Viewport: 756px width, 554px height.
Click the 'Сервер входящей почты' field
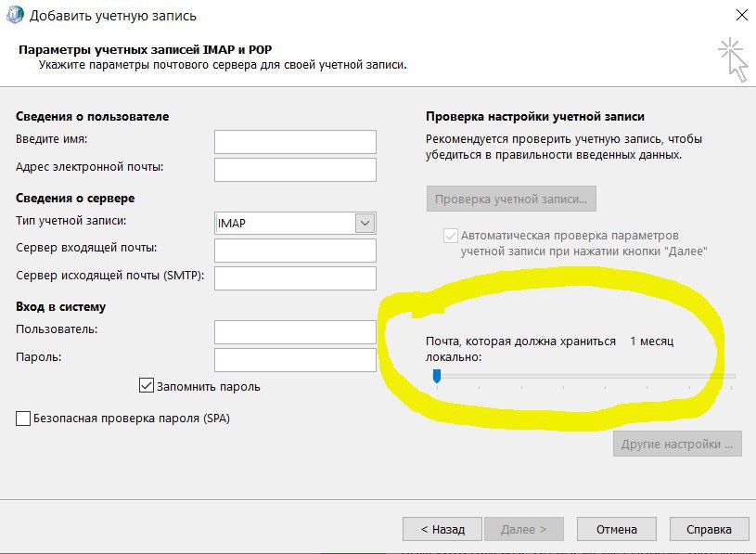295,251
